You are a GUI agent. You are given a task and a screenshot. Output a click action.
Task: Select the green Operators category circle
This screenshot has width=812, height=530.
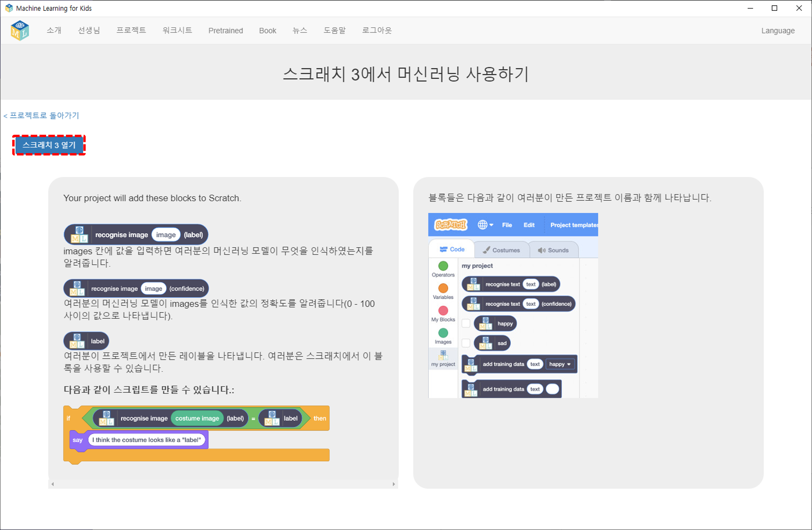443,266
